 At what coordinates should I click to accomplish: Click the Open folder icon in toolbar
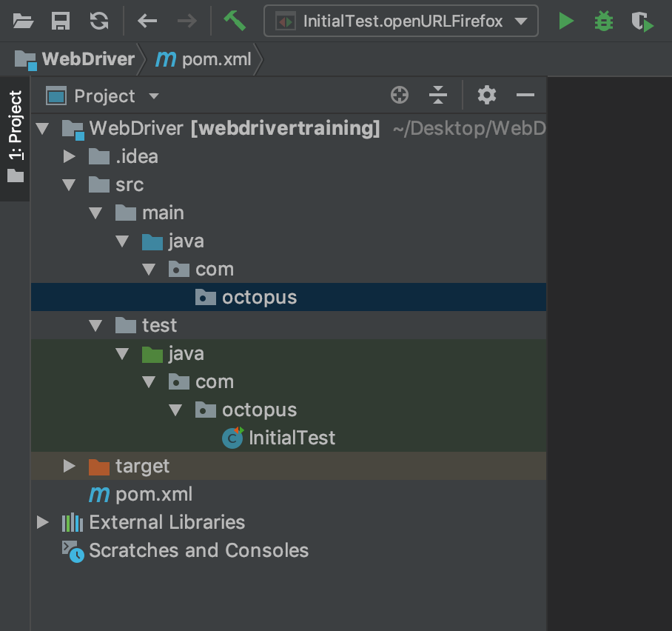24,21
